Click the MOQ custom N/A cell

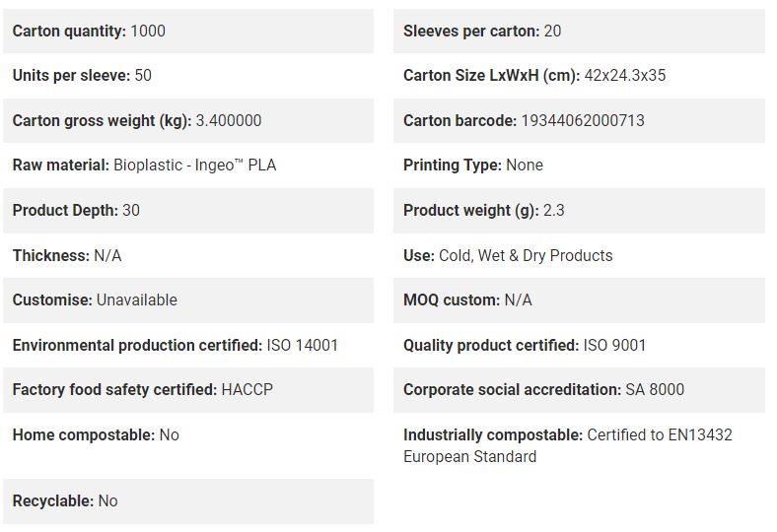coord(579,300)
